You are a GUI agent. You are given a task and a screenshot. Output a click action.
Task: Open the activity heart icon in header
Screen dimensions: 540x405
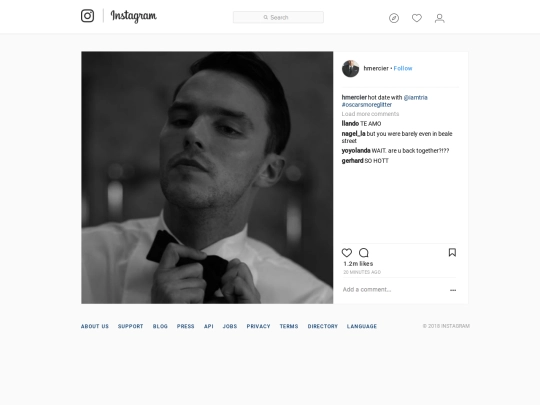coord(417,18)
